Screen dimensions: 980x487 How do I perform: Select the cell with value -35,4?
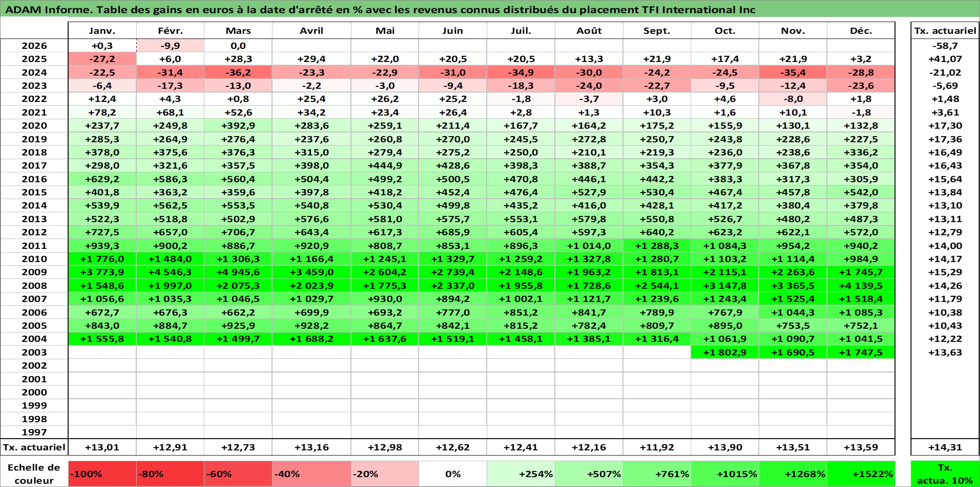click(x=793, y=72)
